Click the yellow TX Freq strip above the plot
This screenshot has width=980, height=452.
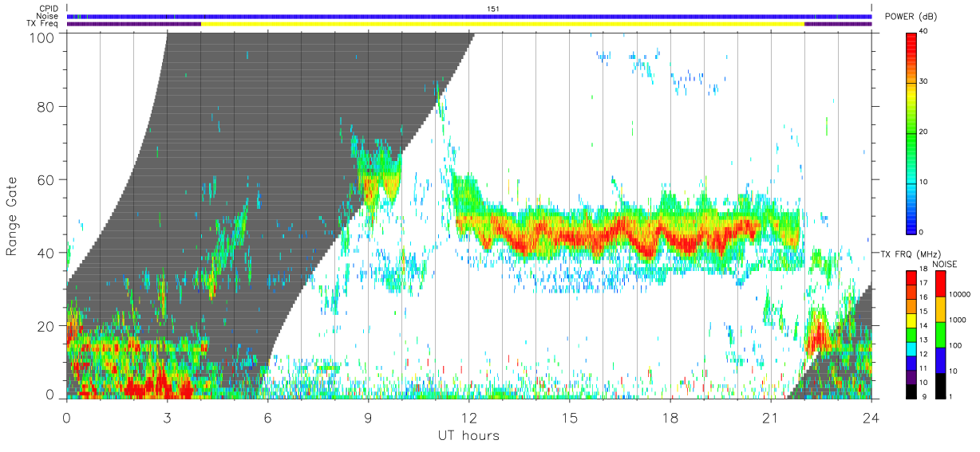(503, 23)
